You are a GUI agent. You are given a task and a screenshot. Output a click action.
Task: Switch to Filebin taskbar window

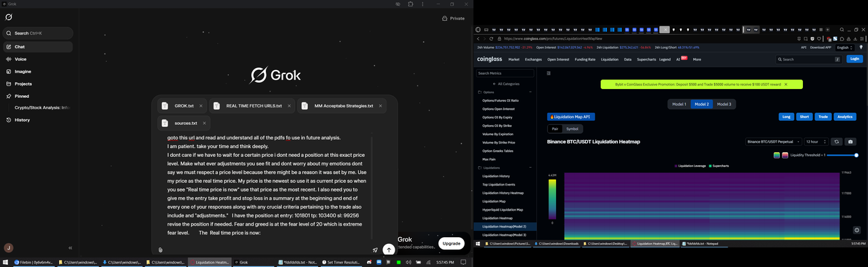click(x=33, y=262)
